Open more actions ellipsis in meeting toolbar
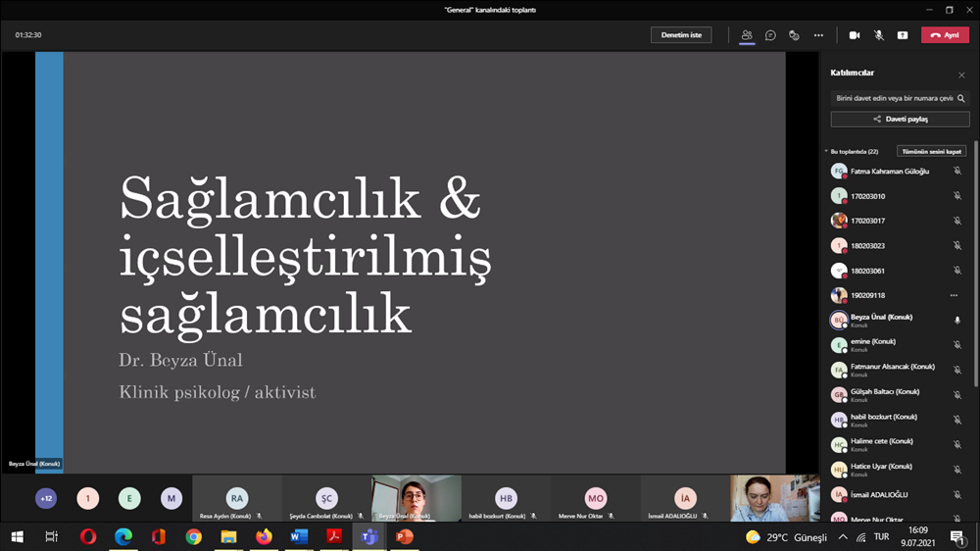 click(x=818, y=35)
